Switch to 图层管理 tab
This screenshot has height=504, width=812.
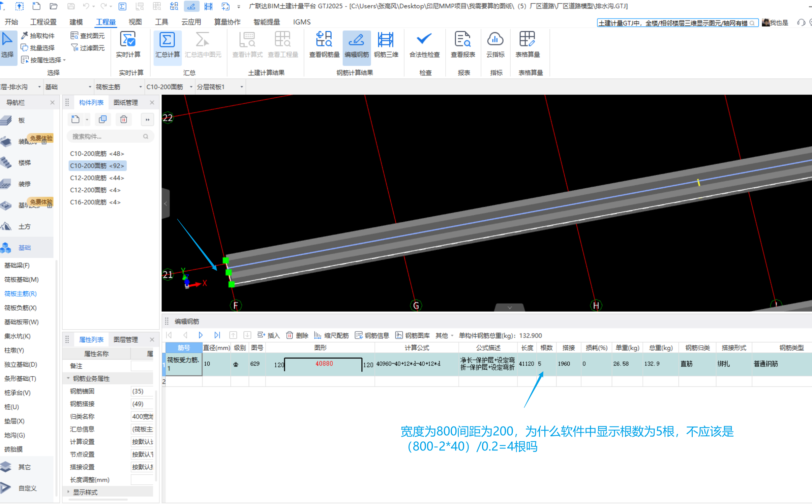[126, 339]
